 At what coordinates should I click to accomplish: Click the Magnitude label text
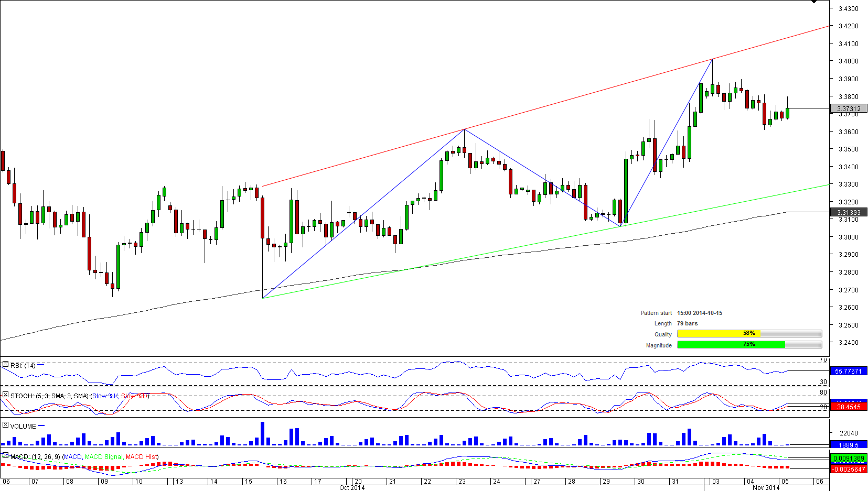659,345
